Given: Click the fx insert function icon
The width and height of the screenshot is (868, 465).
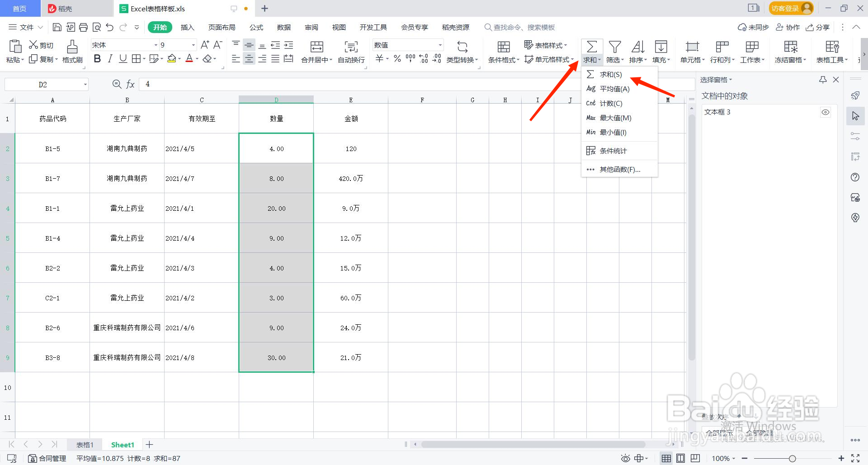Looking at the screenshot, I should tap(130, 84).
